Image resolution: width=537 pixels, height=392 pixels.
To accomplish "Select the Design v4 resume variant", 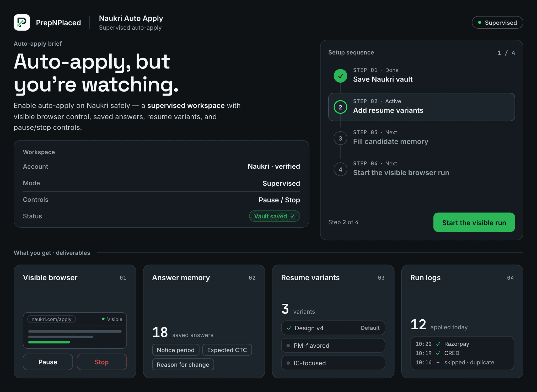I will coord(333,328).
